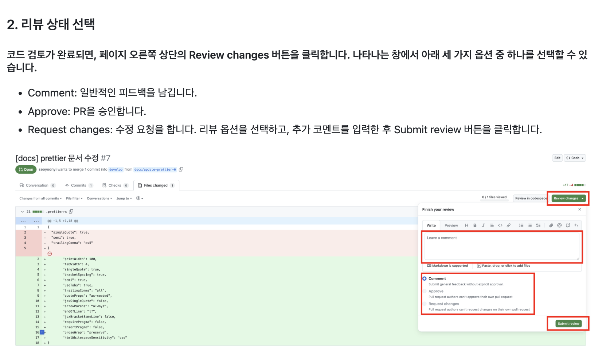
Task: Click the "trailingComma": "all" added line
Action: [84, 290]
